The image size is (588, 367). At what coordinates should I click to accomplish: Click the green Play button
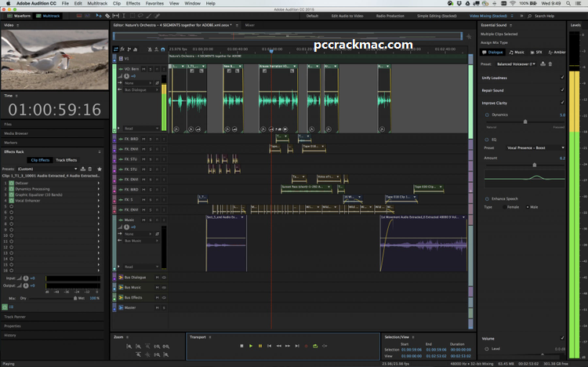251,346
